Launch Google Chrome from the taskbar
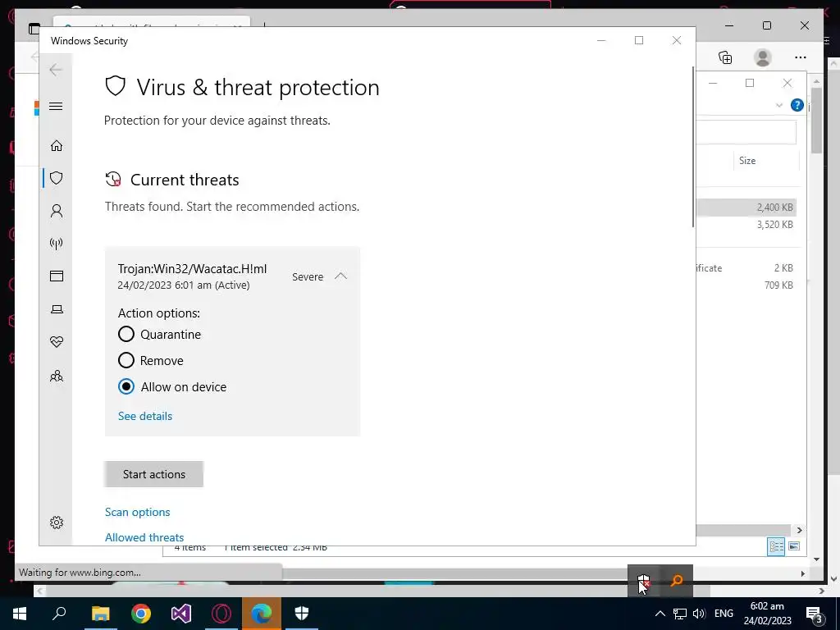This screenshot has height=630, width=840. click(141, 614)
